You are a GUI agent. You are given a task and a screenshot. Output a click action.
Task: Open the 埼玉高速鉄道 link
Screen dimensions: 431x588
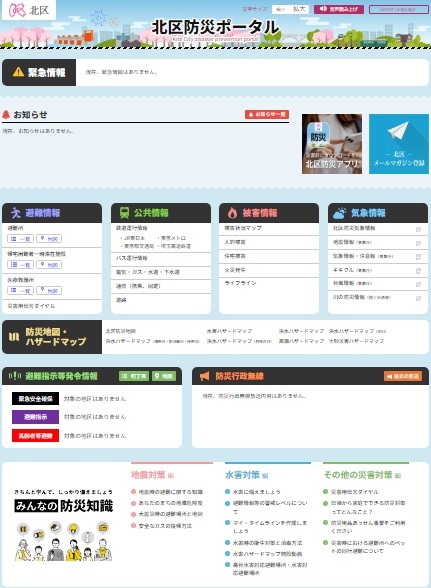[x=176, y=246]
